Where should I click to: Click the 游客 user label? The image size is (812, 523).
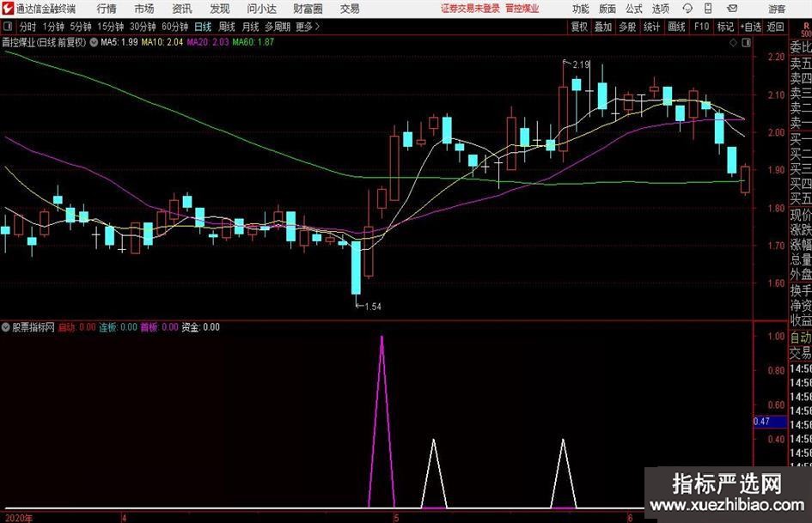click(x=777, y=9)
